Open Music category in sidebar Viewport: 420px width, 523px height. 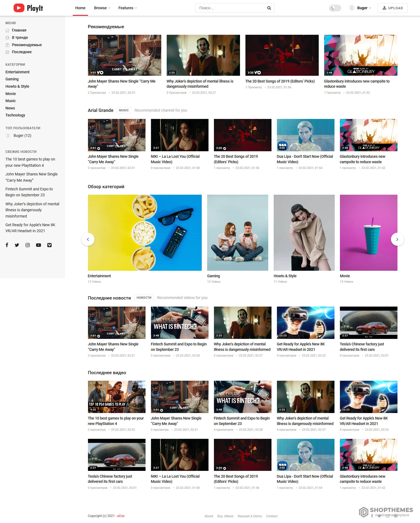(11, 101)
